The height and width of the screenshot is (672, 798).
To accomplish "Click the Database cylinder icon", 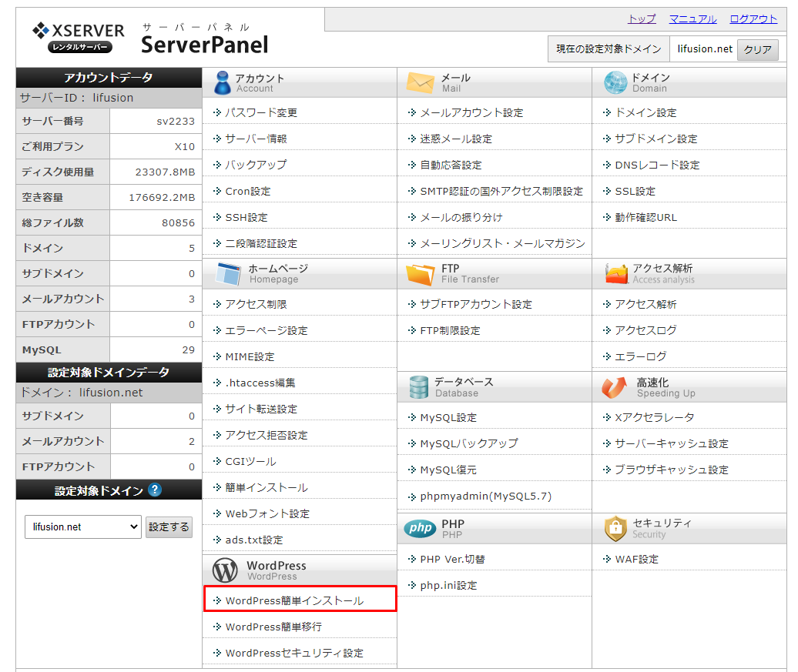I will [419, 387].
